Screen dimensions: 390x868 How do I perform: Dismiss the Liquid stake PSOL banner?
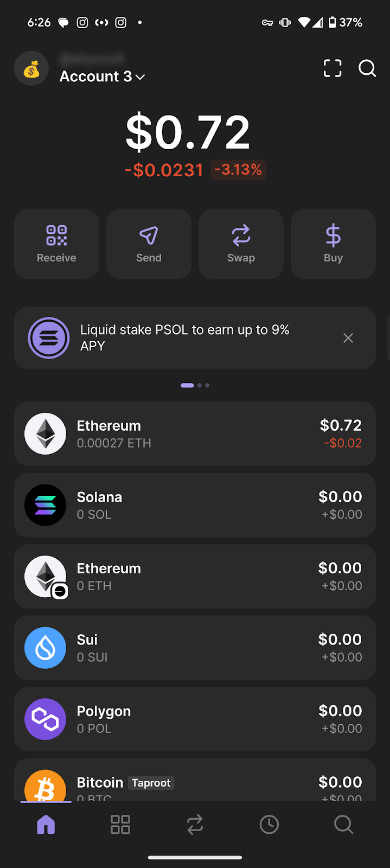click(x=348, y=338)
